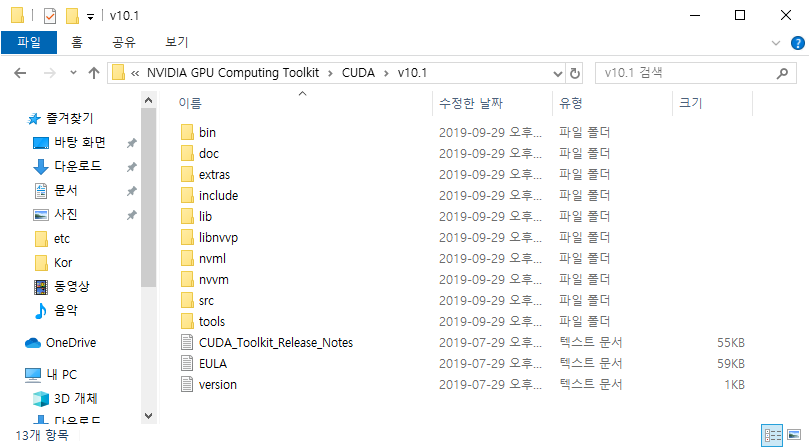810x448 pixels.
Task: Open recent locations dropdown arrow
Action: (x=73, y=73)
